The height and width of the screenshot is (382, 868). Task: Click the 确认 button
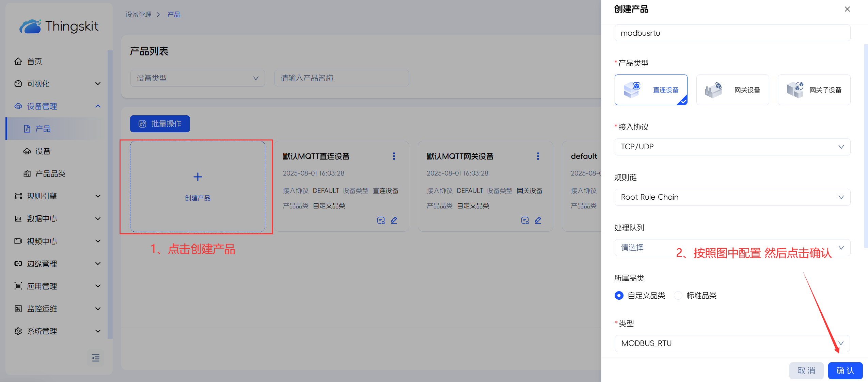point(845,370)
